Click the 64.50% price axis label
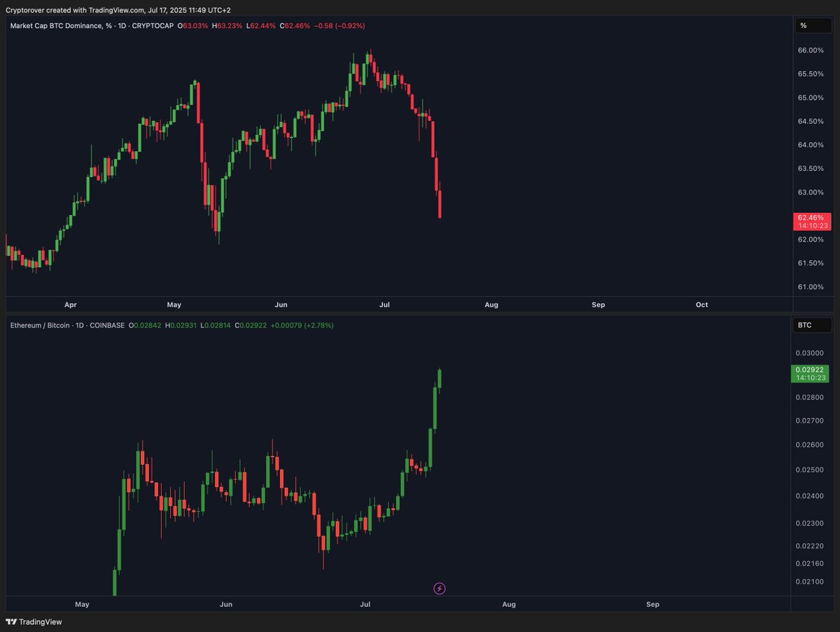 810,122
